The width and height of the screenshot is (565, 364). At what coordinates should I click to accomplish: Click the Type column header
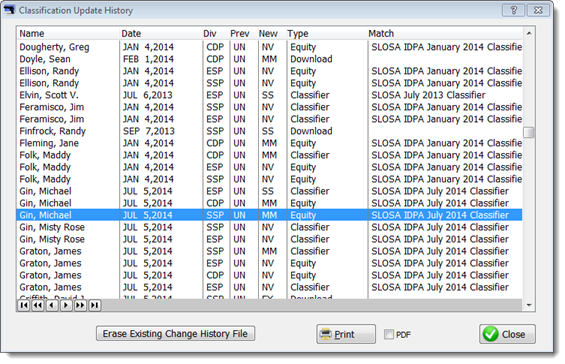[x=326, y=34]
